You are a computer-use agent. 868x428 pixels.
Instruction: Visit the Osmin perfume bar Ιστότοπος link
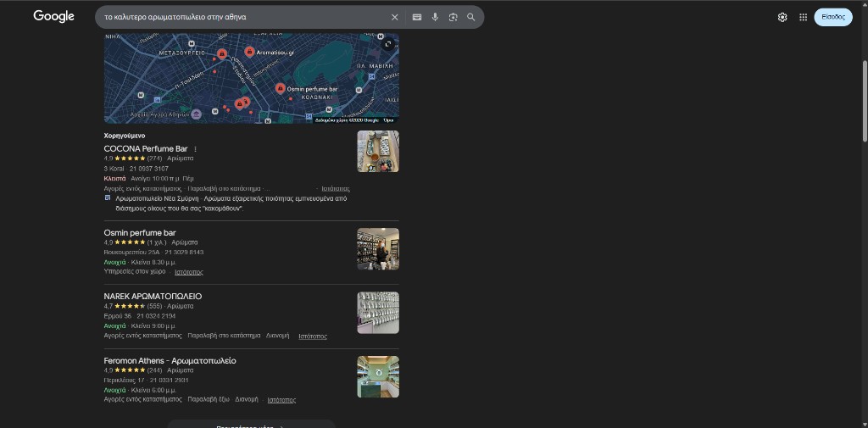[189, 272]
